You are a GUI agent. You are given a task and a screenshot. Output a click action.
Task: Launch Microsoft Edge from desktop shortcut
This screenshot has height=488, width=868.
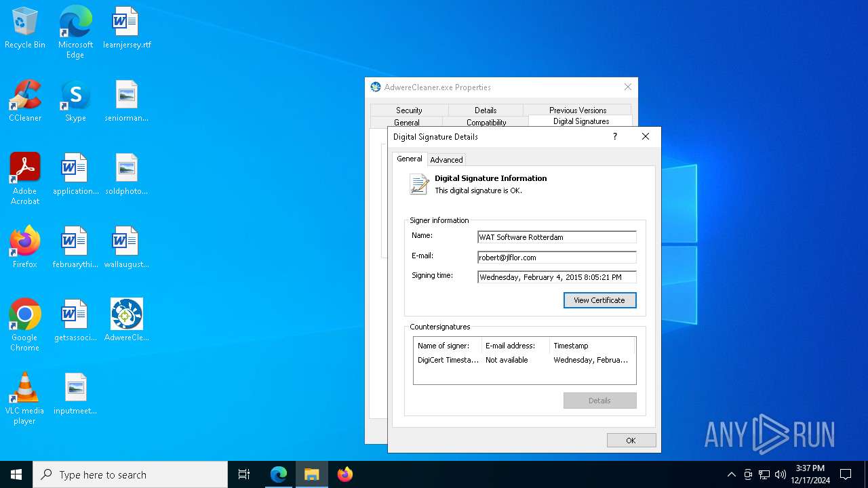tap(75, 32)
